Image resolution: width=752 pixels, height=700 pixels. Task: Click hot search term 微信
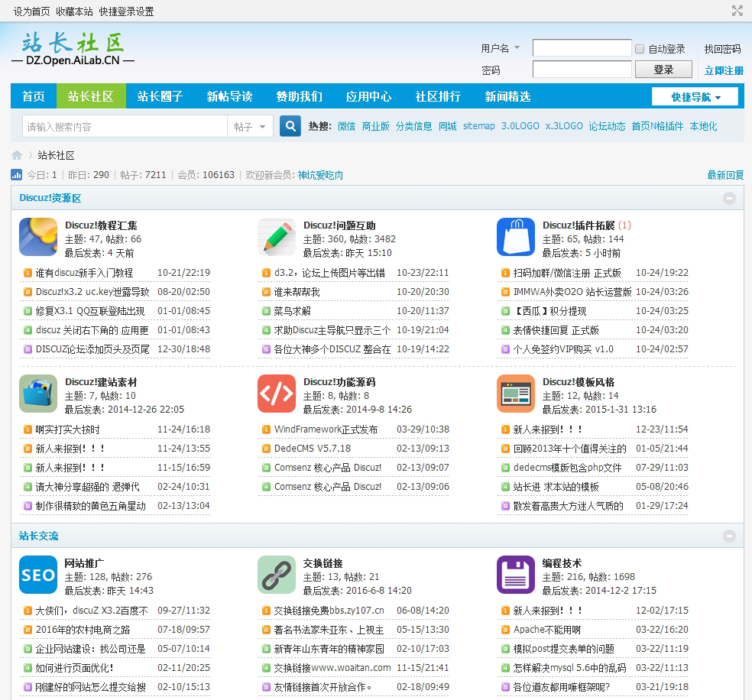(346, 126)
